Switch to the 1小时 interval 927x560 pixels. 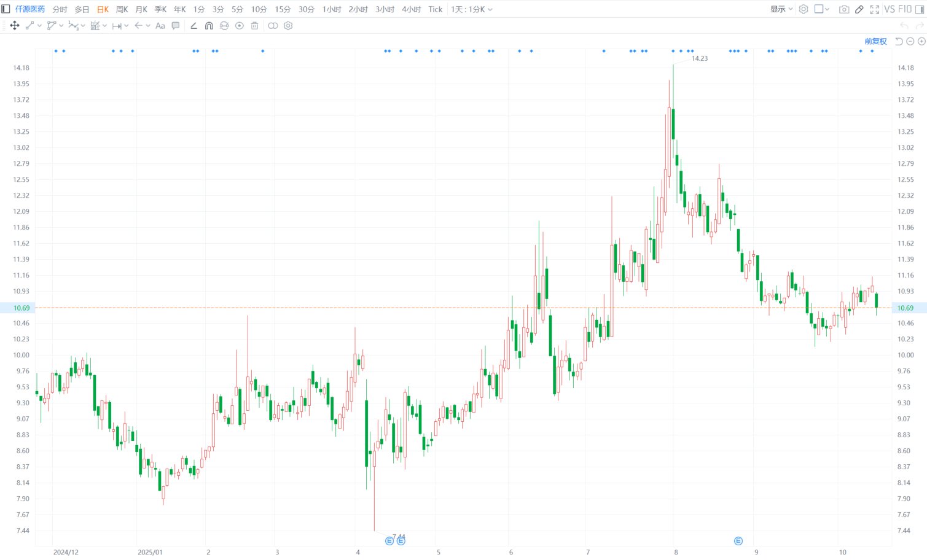[x=332, y=9]
